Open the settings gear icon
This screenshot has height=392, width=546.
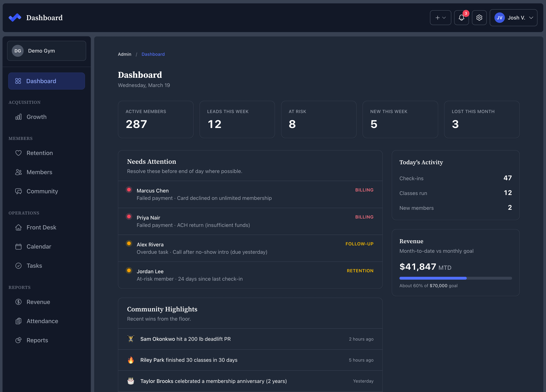(x=479, y=18)
